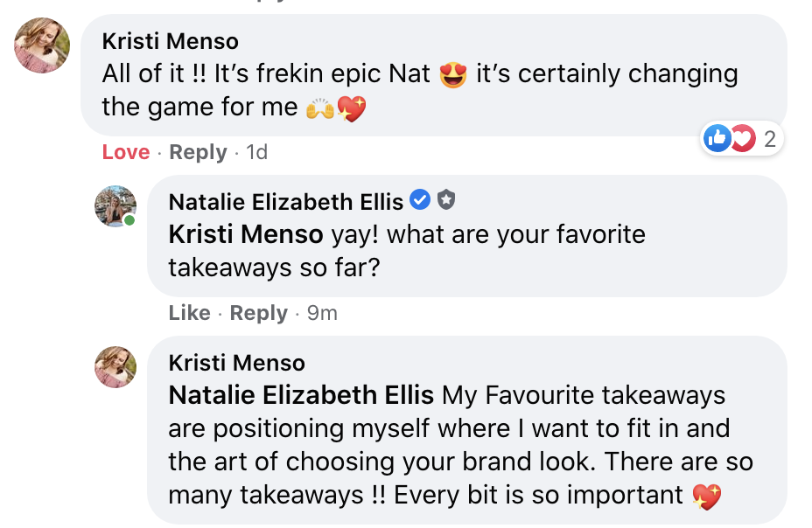This screenshot has width=812, height=528.
Task: Click the bold Kristi Menso mention in Natalie's reply
Action: 246,235
